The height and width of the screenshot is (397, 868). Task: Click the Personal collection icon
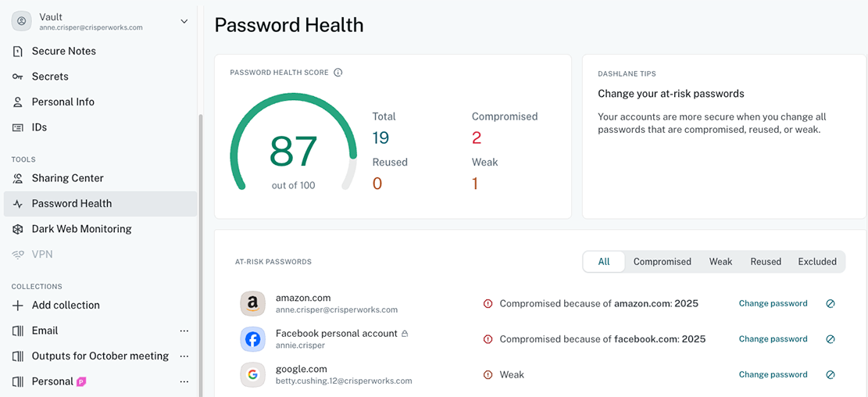click(x=18, y=381)
